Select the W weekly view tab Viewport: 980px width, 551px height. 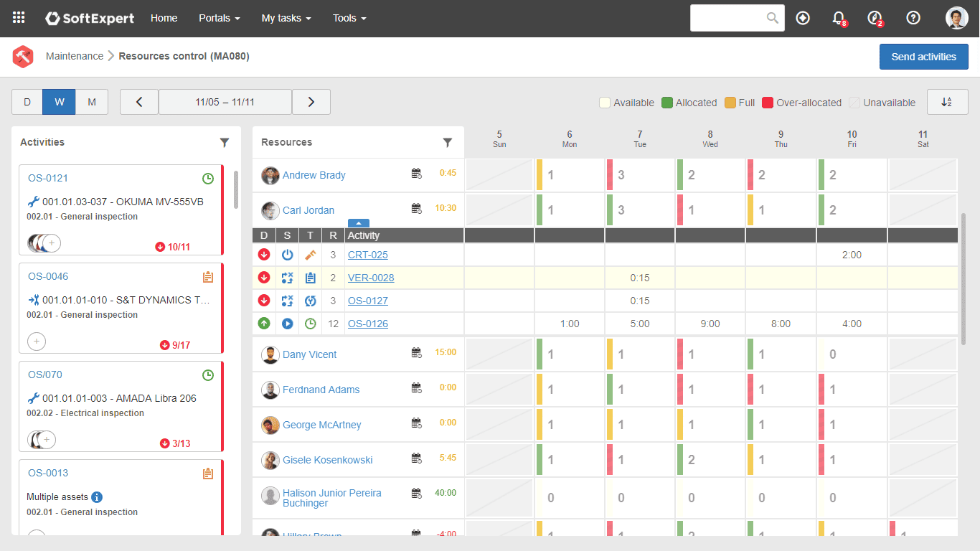pos(59,101)
